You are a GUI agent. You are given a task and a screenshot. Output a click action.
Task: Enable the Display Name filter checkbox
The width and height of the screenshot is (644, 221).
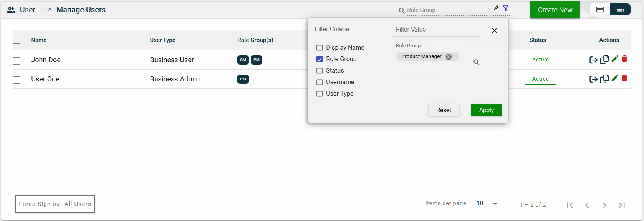click(x=320, y=48)
